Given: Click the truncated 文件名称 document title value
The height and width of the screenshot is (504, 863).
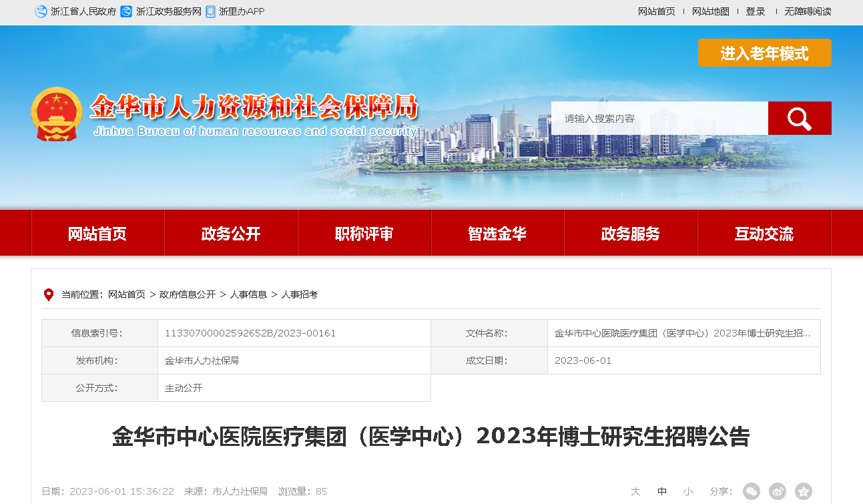Looking at the screenshot, I should 683,333.
